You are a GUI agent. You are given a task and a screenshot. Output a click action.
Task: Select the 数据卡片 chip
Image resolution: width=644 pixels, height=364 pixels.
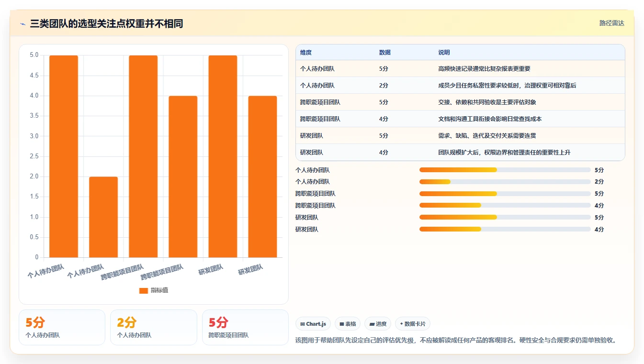click(x=413, y=324)
